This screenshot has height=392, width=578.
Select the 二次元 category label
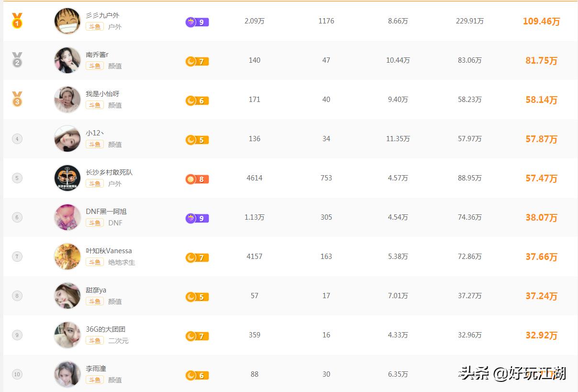point(118,341)
